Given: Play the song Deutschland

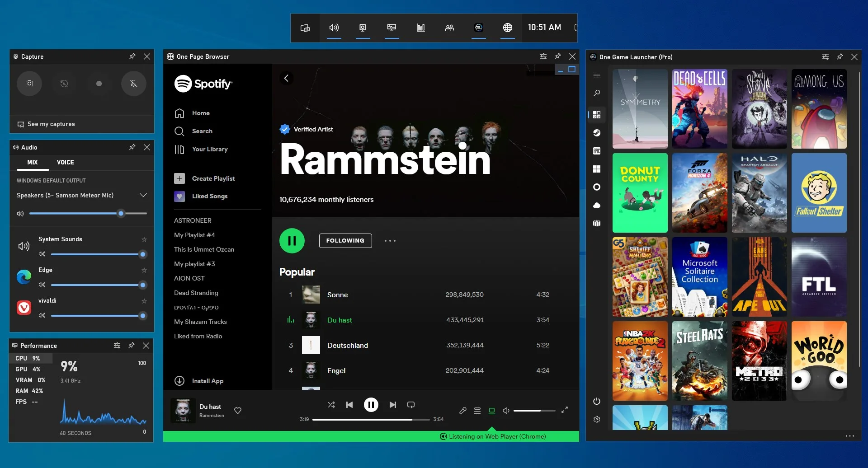Looking at the screenshot, I should [348, 345].
